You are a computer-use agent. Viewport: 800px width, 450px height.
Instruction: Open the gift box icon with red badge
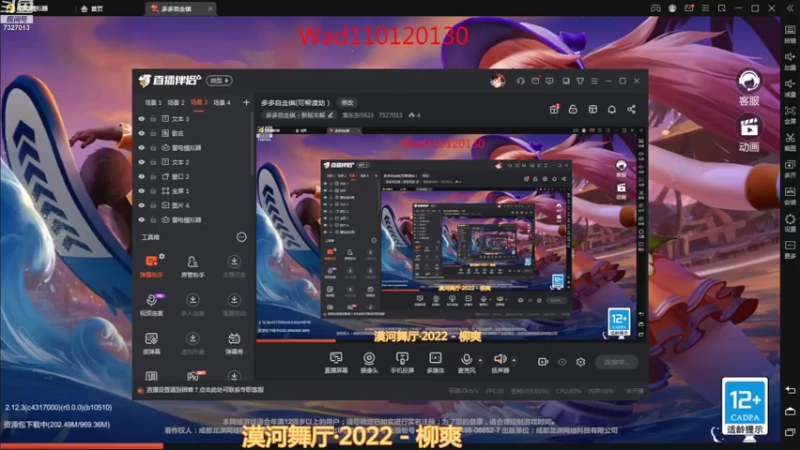tap(554, 109)
